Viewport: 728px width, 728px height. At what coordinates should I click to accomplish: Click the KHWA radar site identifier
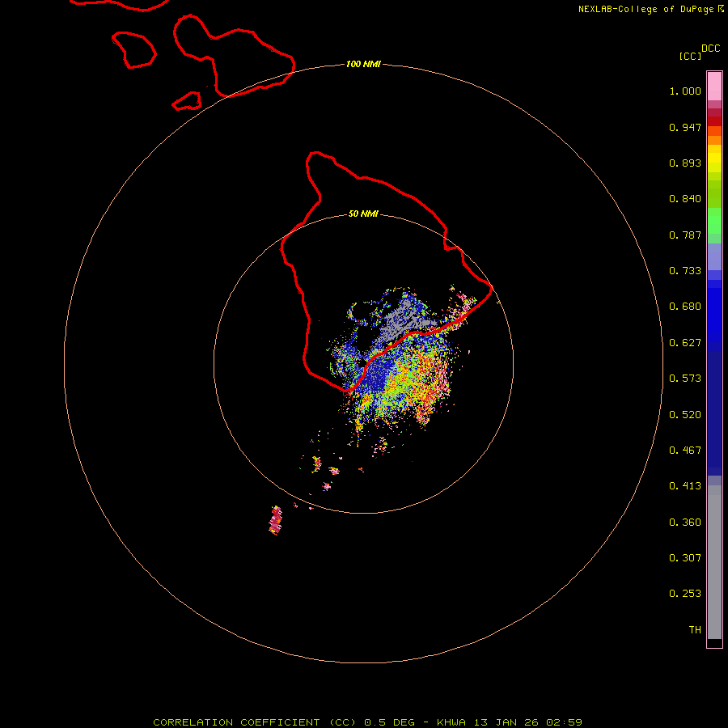click(451, 722)
